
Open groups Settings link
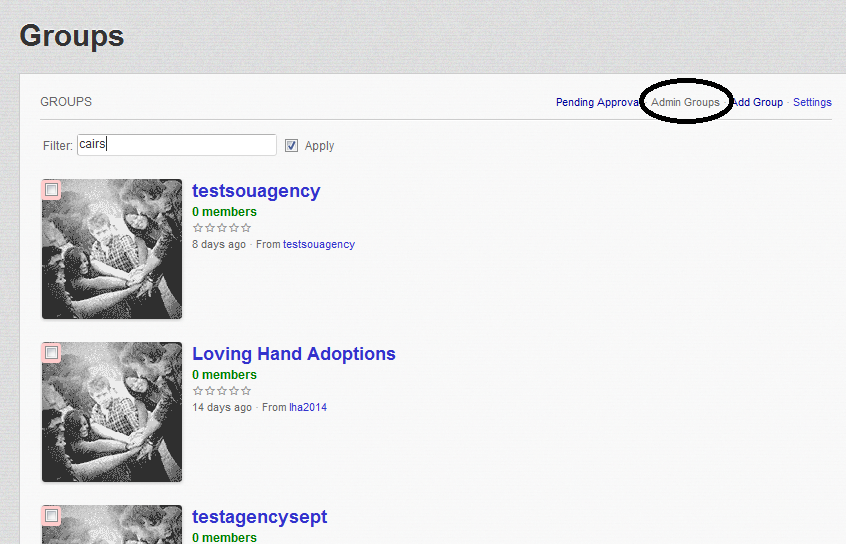(812, 102)
